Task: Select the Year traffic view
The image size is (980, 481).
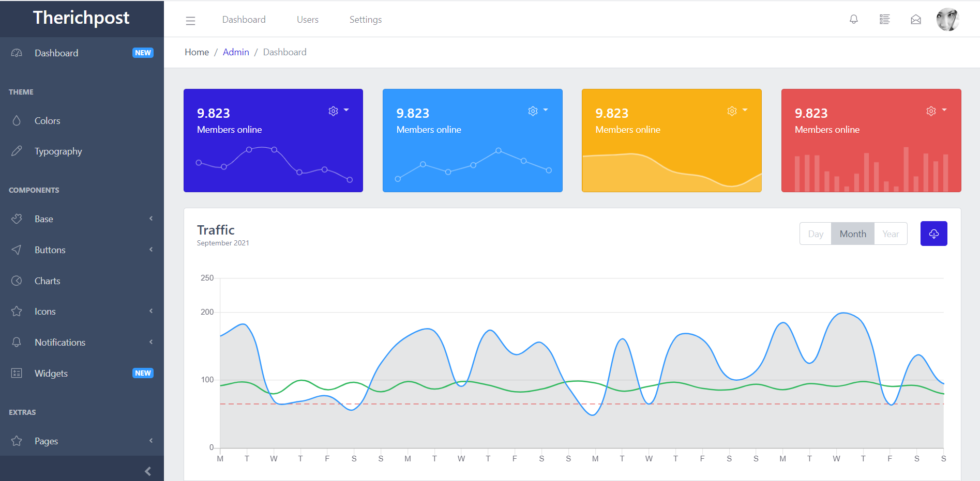Action: 891,234
